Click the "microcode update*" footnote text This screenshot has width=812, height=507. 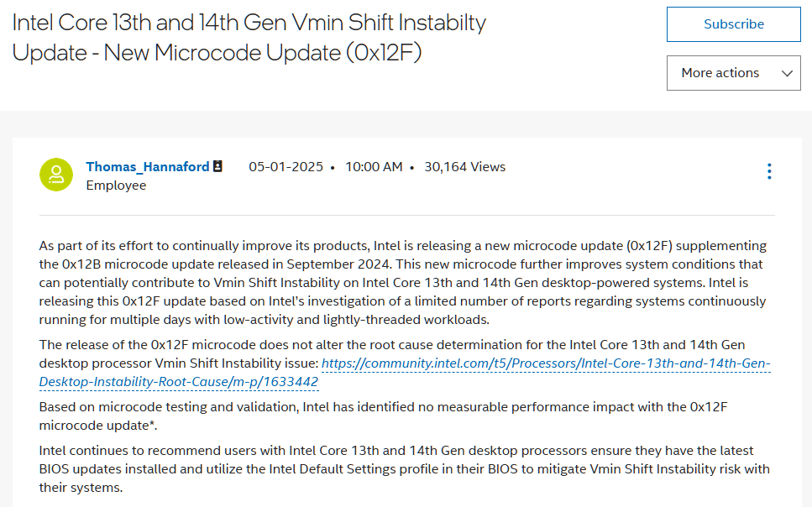coord(98,426)
